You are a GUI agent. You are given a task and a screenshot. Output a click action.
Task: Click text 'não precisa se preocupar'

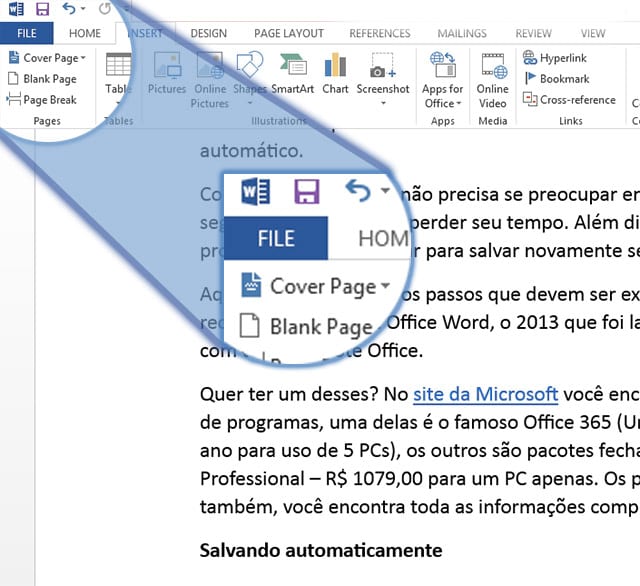point(509,195)
